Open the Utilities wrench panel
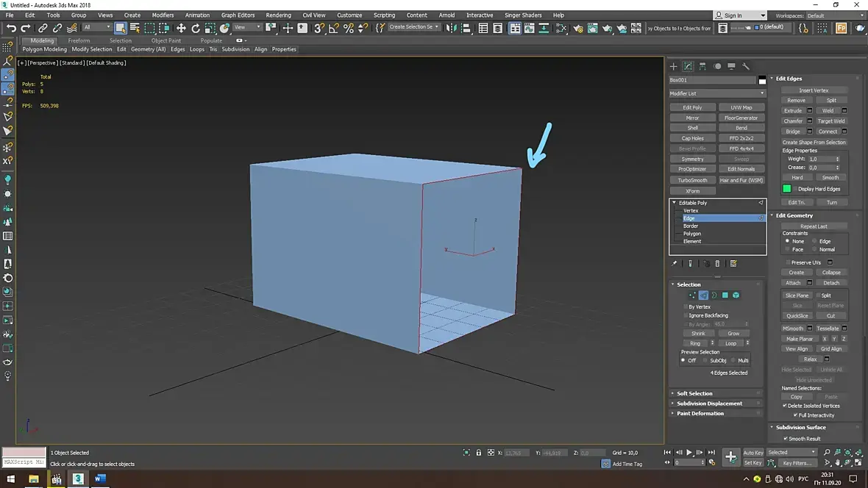868x488 pixels. click(746, 66)
